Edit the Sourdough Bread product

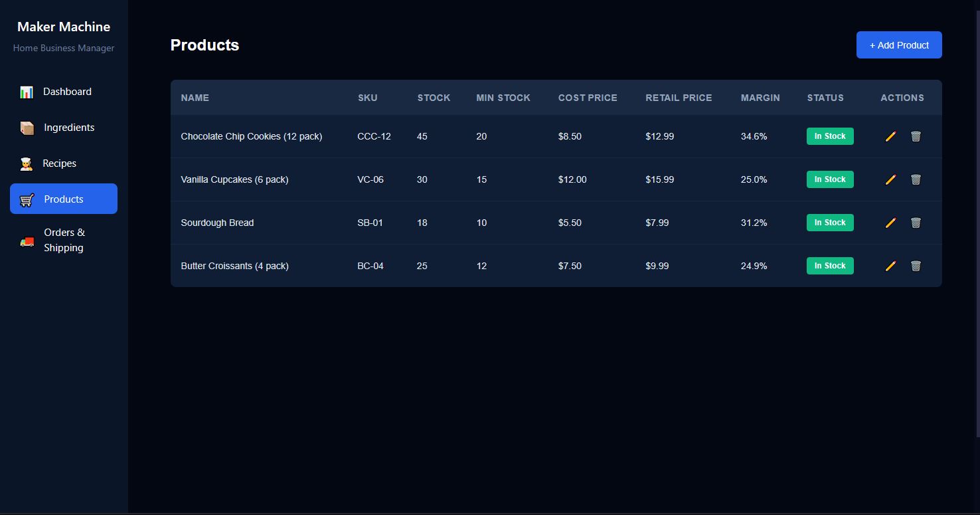[x=890, y=223]
